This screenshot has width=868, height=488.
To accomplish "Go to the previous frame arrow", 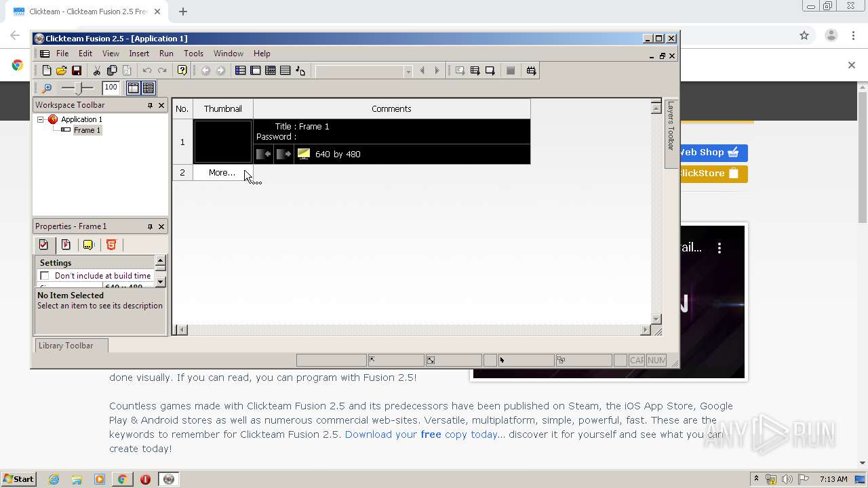I will point(422,70).
